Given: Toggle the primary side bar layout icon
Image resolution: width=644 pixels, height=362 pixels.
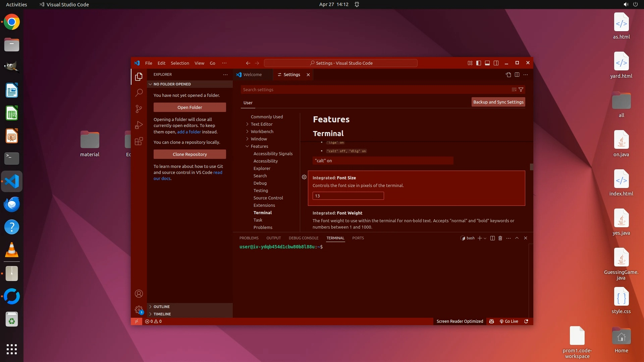Looking at the screenshot, I should (x=479, y=63).
